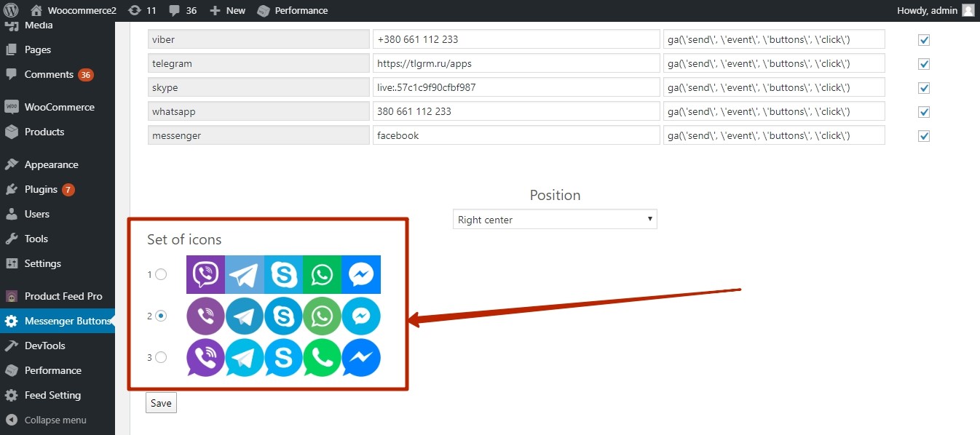Image resolution: width=980 pixels, height=435 pixels.
Task: Toggle the skype row checkbox
Action: (924, 88)
